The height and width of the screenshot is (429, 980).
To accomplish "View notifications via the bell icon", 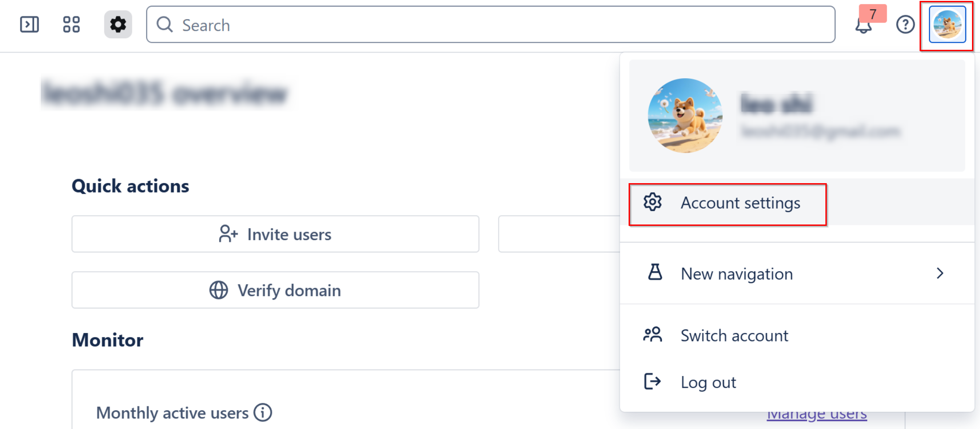I will tap(864, 25).
